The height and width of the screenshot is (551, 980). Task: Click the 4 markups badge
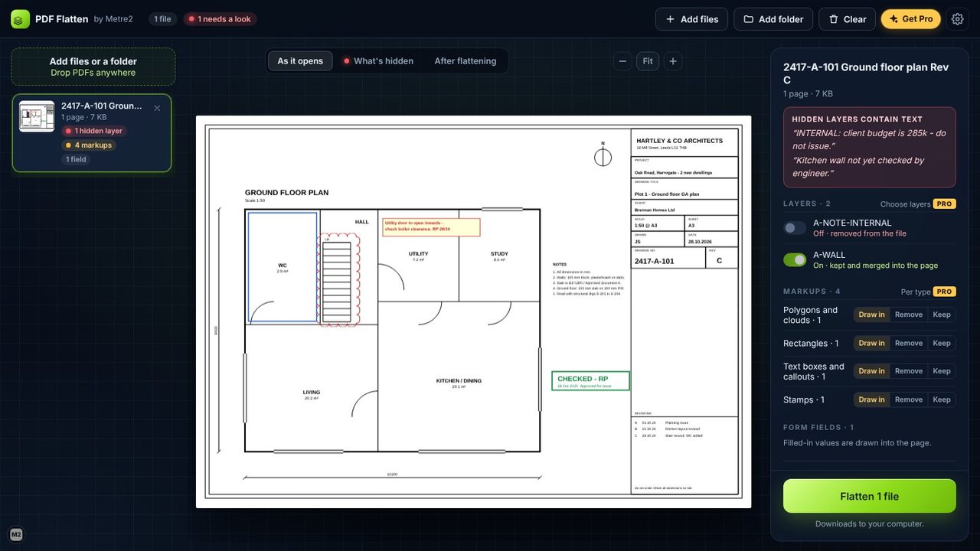click(89, 145)
